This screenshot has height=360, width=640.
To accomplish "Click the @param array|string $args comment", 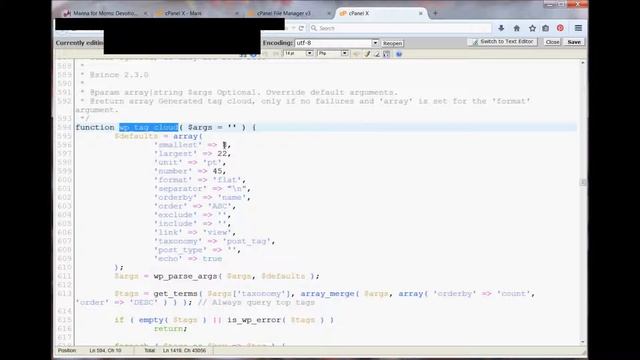I will [239, 93].
